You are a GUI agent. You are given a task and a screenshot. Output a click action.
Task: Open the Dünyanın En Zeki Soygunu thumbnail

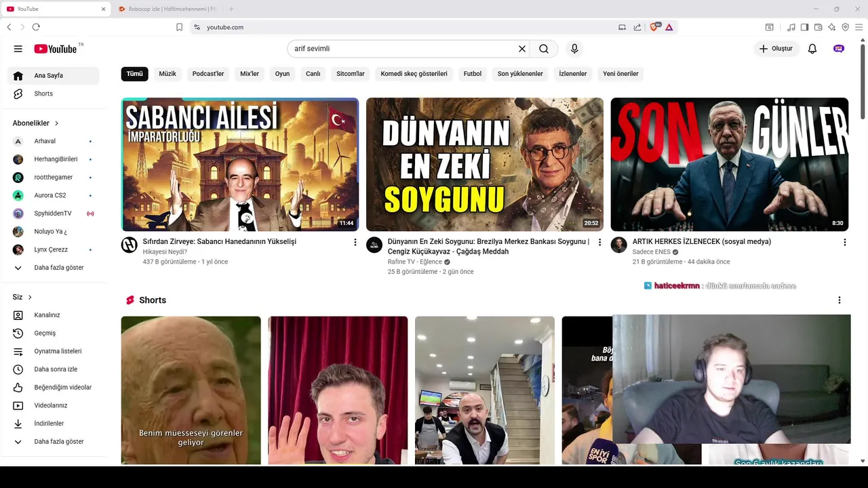(485, 165)
